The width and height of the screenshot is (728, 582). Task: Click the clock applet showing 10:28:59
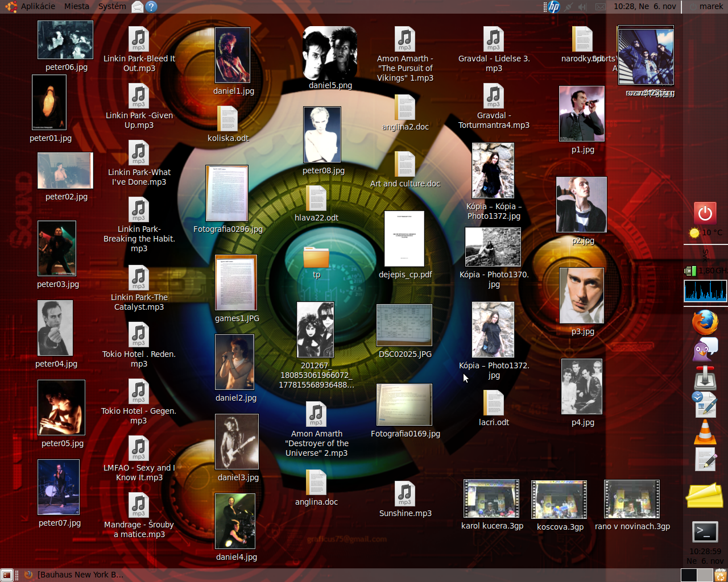tap(705, 556)
